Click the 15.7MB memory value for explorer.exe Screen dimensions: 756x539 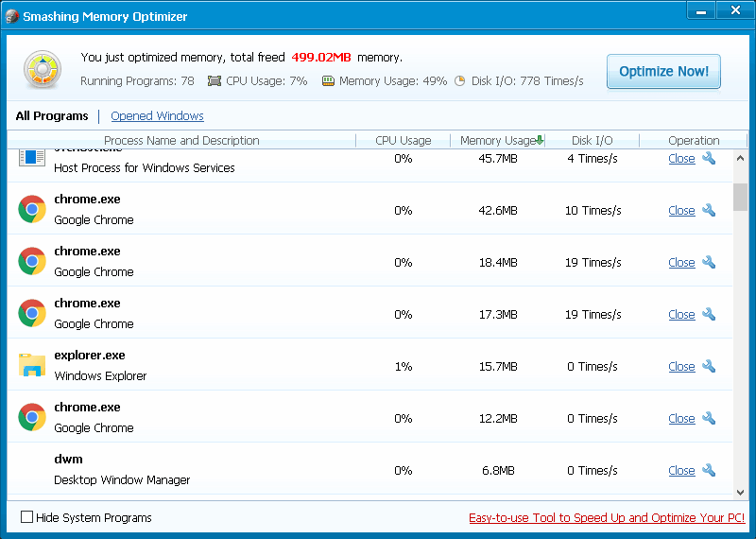coord(498,367)
